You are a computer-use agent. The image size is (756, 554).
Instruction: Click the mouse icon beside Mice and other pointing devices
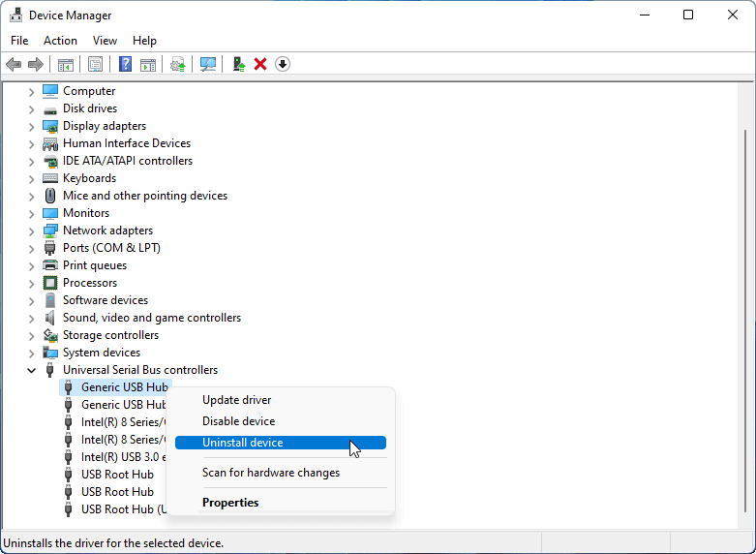[x=50, y=196]
